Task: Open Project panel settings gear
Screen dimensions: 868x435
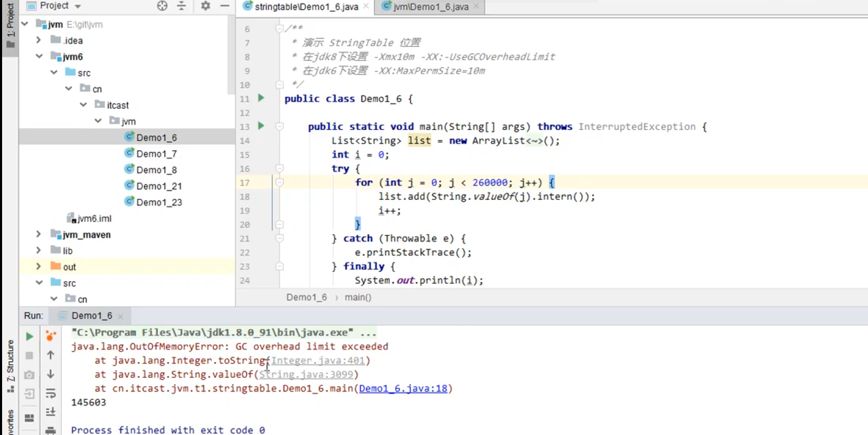Action: click(x=205, y=6)
